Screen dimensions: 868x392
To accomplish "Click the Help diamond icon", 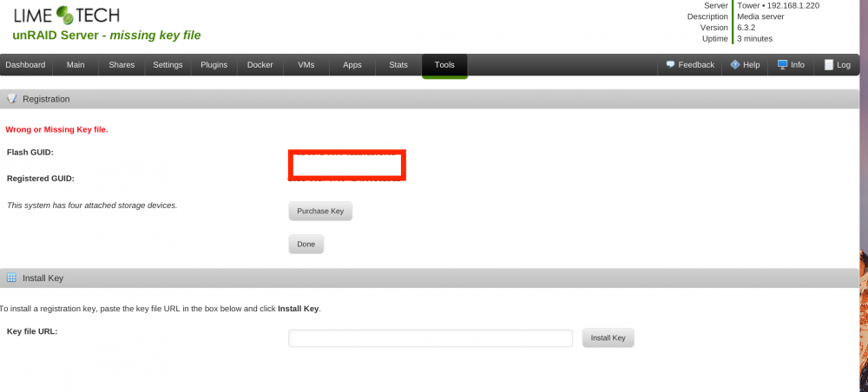I will pos(734,64).
